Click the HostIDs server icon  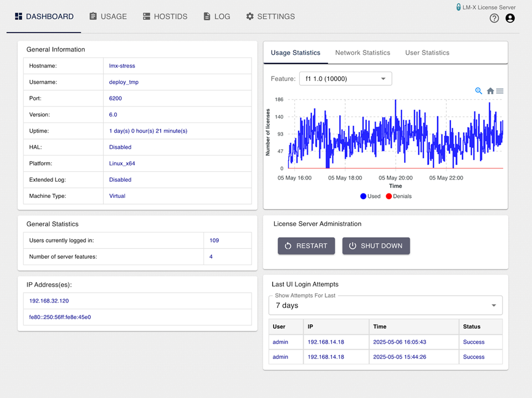pyautogui.click(x=146, y=16)
